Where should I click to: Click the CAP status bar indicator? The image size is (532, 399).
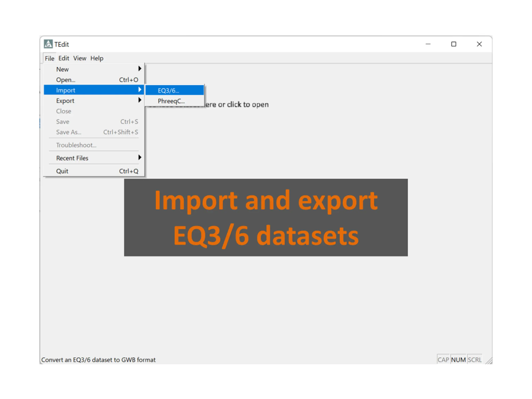[x=443, y=360]
